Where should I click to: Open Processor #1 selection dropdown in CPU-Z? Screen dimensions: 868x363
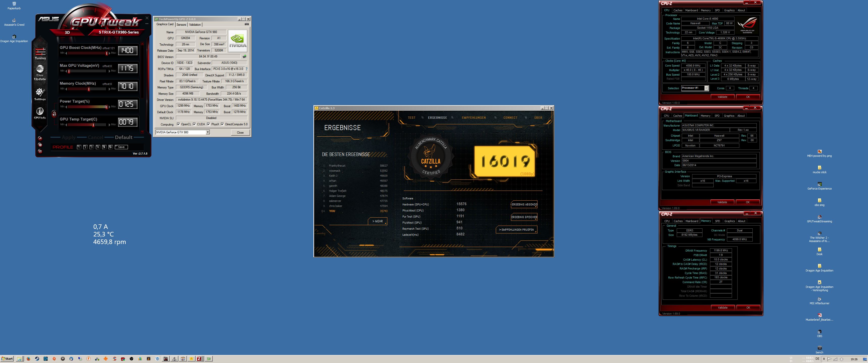pos(706,88)
